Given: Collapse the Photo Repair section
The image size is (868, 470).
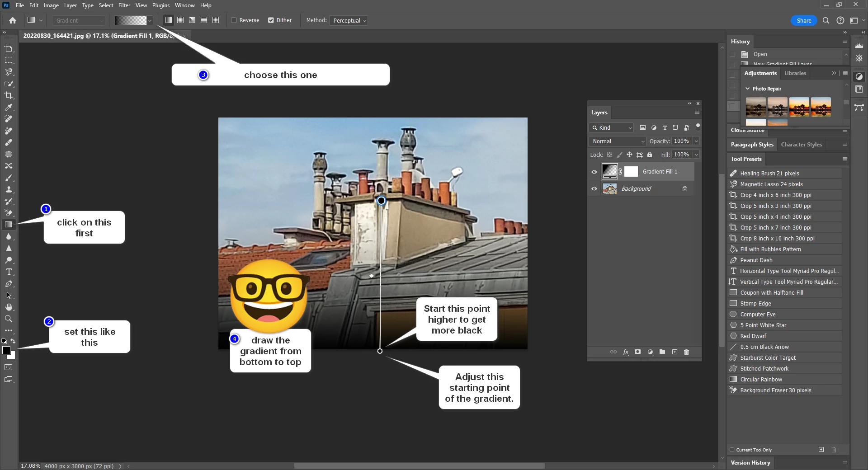Looking at the screenshot, I should (748, 89).
